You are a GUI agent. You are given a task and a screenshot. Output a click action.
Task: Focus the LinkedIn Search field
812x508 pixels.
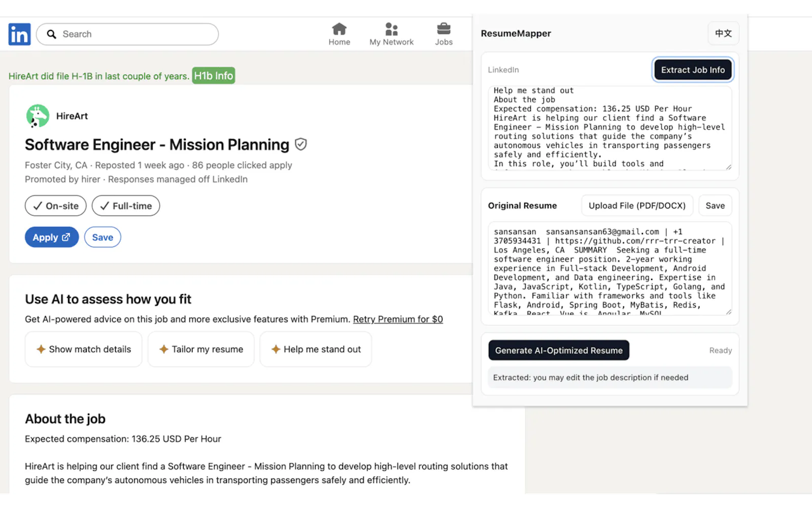pyautogui.click(x=127, y=34)
